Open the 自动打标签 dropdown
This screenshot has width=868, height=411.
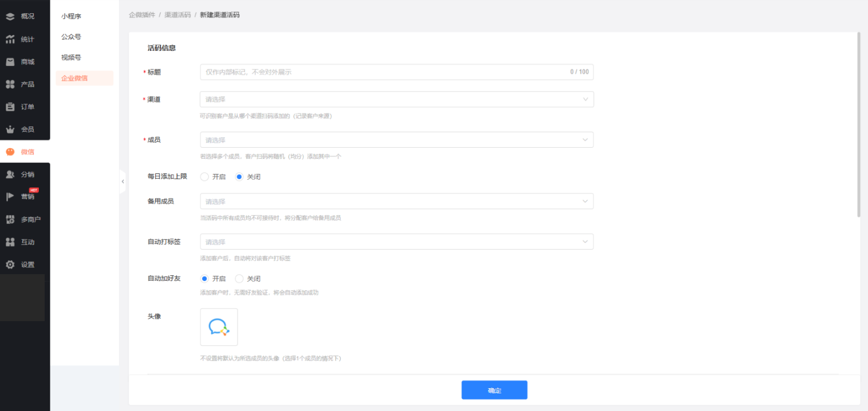coord(396,242)
